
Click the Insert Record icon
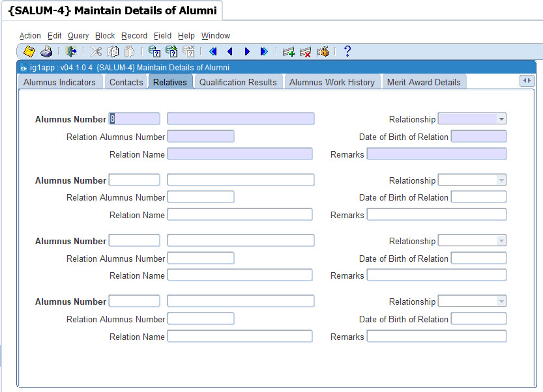(x=289, y=51)
